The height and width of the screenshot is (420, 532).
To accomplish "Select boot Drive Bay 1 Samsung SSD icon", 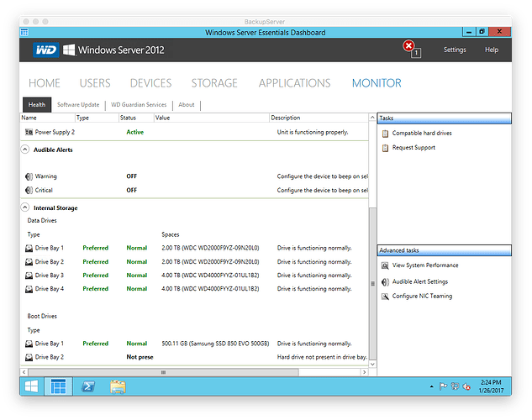I will (29, 344).
